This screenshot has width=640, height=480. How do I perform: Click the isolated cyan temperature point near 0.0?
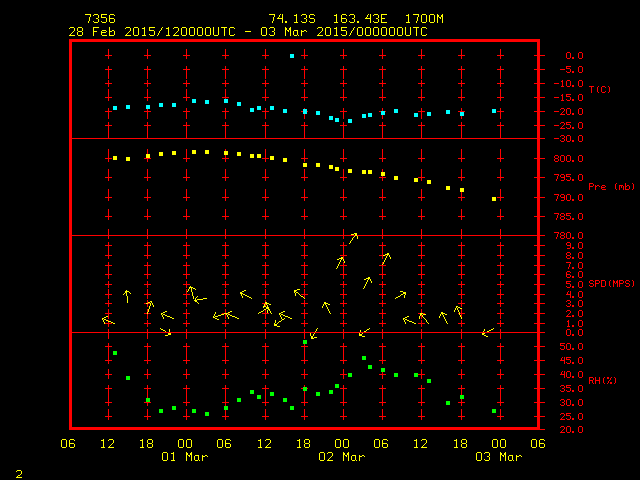click(292, 56)
